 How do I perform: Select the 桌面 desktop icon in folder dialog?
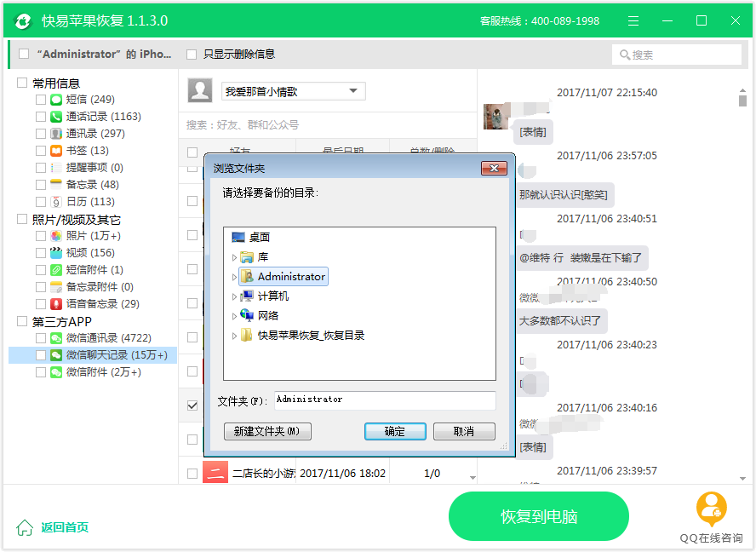click(238, 238)
